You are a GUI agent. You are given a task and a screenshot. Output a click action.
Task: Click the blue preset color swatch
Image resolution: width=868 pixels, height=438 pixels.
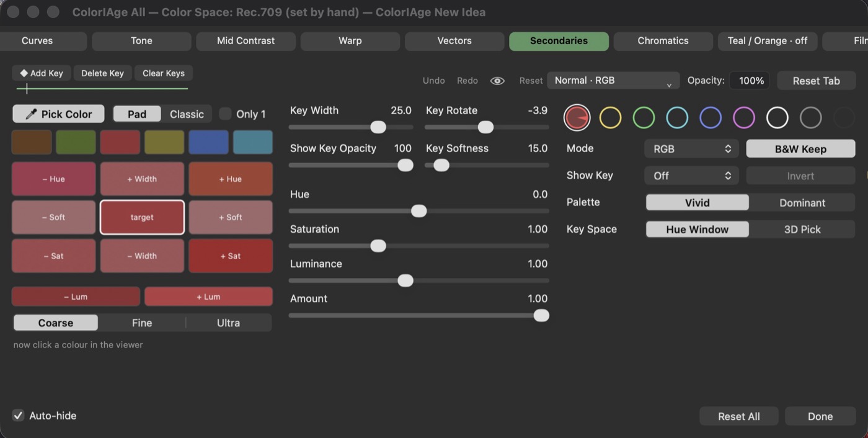[208, 142]
